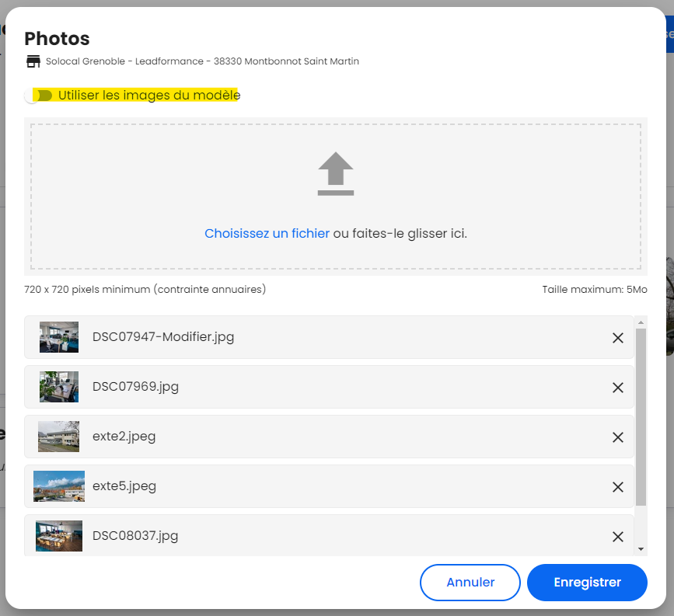Select the DSC07969.jpg thumbnail

click(x=59, y=387)
